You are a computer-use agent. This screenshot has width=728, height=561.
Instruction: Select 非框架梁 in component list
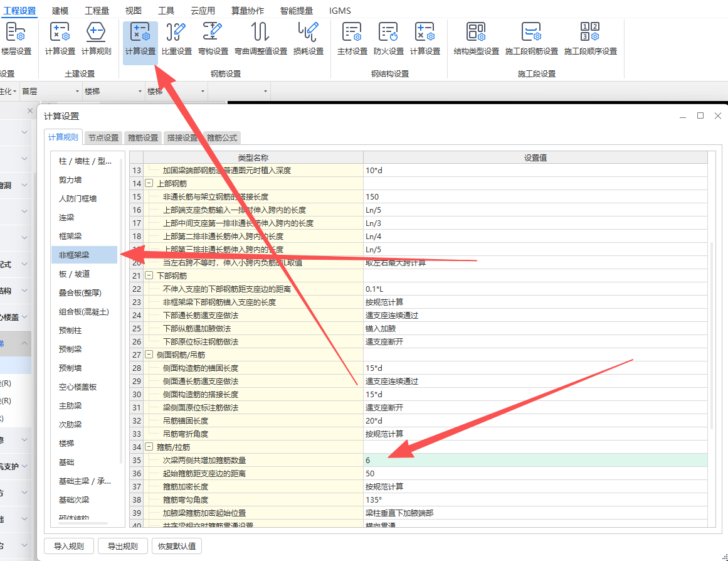[x=84, y=255]
